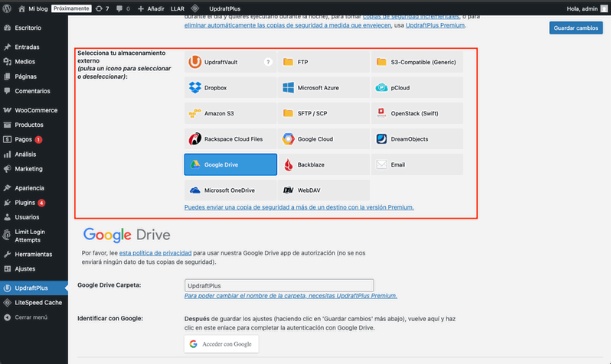Viewport: 611px width, 364px height.
Task: Click the Google Drive Carpeta field
Action: coord(279,285)
